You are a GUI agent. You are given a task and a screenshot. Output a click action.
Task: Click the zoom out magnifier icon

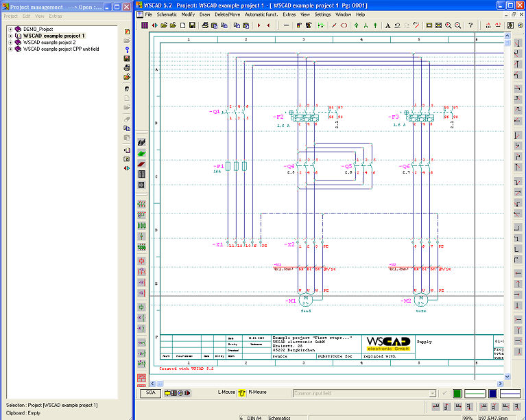pos(457,25)
